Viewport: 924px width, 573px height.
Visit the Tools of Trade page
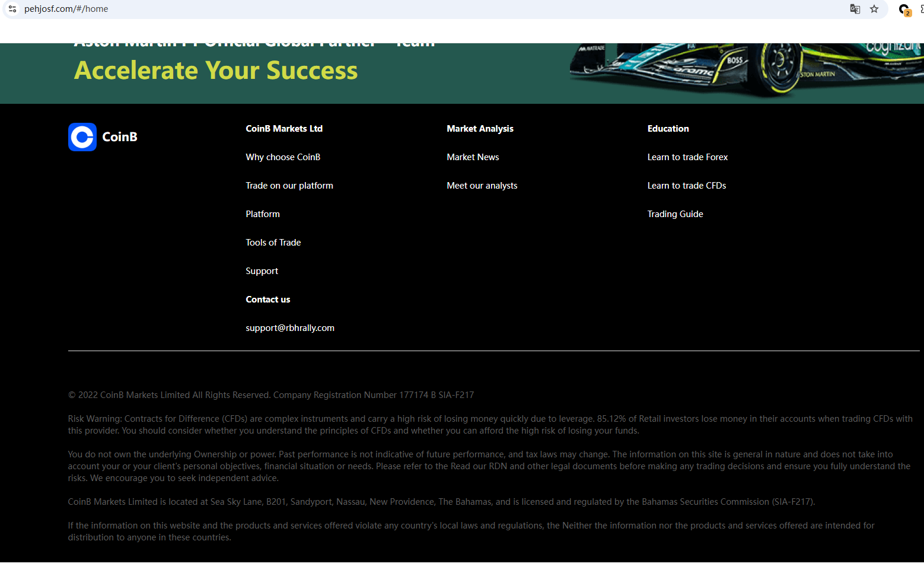[273, 243]
